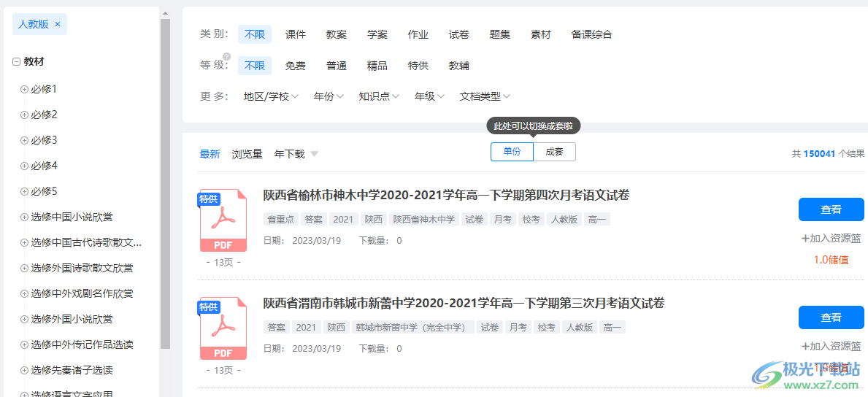868x397 pixels.
Task: Filter category by 课件
Action: click(x=296, y=34)
